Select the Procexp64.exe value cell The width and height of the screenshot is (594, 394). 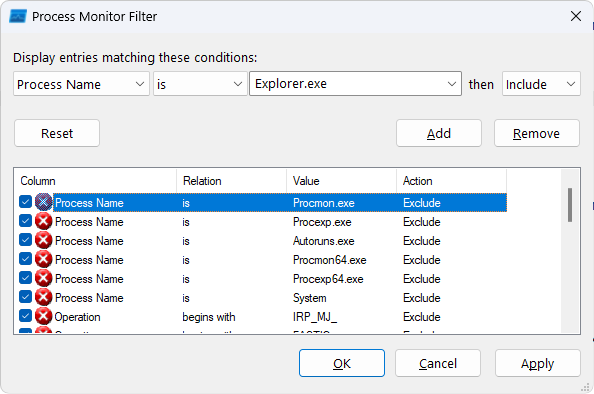pyautogui.click(x=328, y=279)
